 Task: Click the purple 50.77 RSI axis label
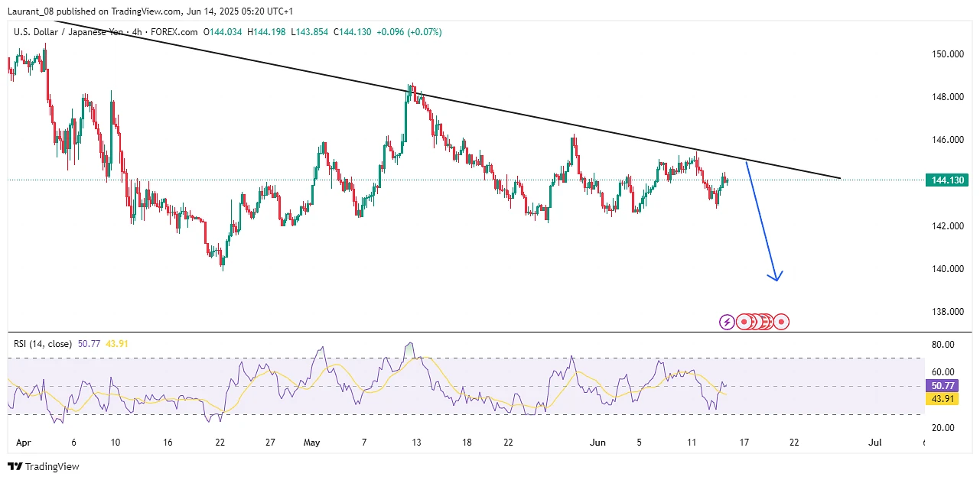pyautogui.click(x=941, y=386)
